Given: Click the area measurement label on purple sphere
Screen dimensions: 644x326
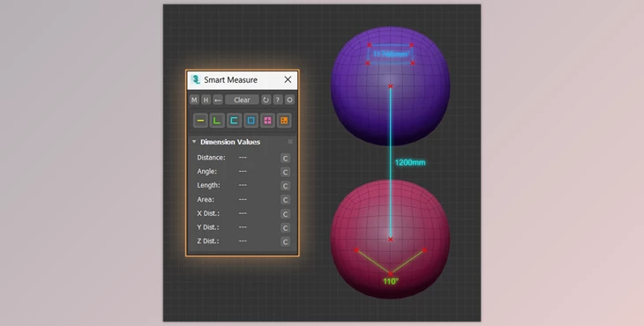Looking at the screenshot, I should click(391, 54).
